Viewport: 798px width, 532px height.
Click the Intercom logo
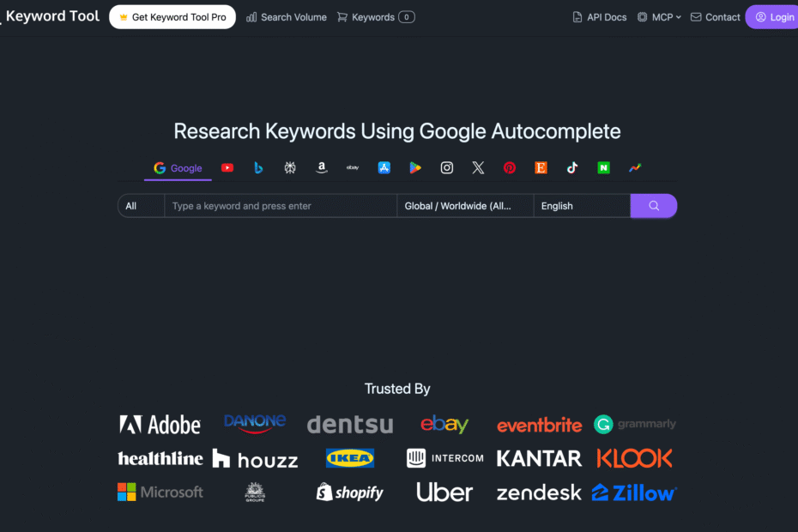[445, 458]
